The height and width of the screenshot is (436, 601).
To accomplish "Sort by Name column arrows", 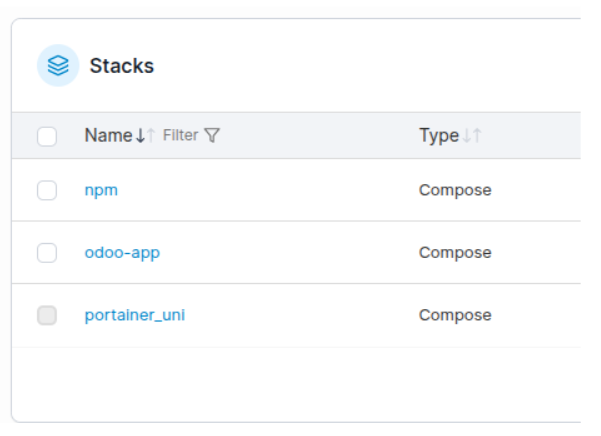I will [x=146, y=135].
